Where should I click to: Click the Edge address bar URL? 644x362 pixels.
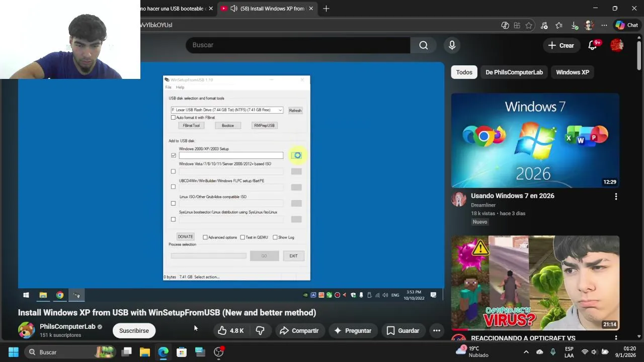156,25
